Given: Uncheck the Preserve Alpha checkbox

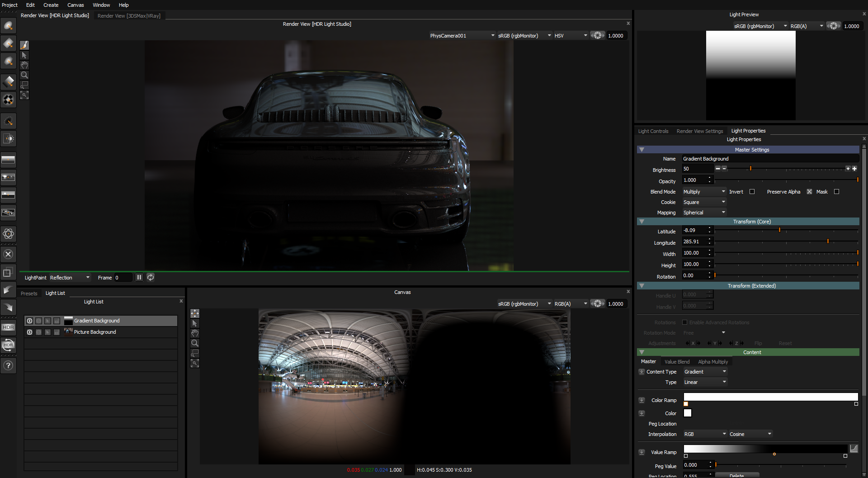Looking at the screenshot, I should pyautogui.click(x=809, y=192).
